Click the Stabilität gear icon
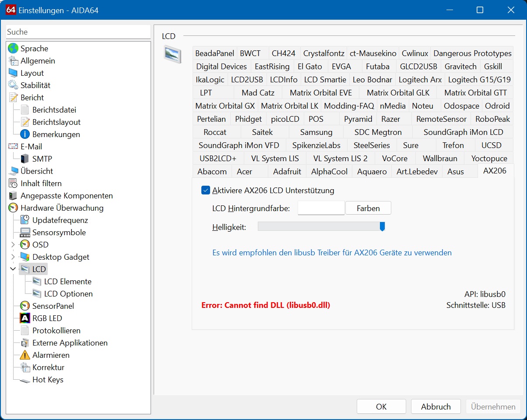The image size is (527, 420). coord(14,85)
